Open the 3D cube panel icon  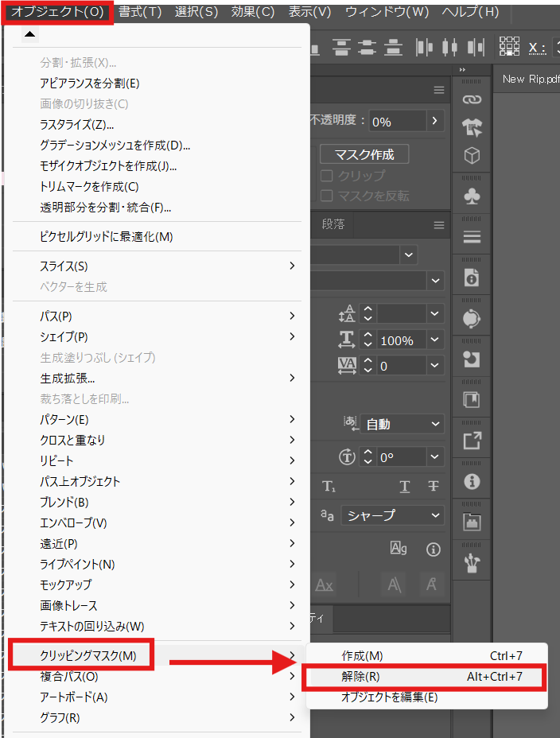coord(472,155)
